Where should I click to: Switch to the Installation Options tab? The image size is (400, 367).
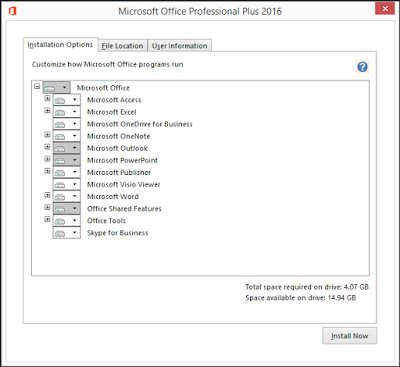(60, 45)
